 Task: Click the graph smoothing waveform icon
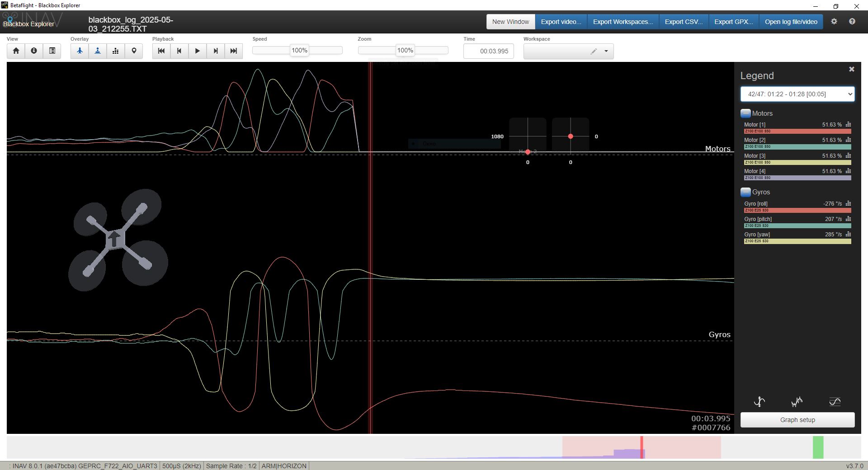tap(797, 401)
